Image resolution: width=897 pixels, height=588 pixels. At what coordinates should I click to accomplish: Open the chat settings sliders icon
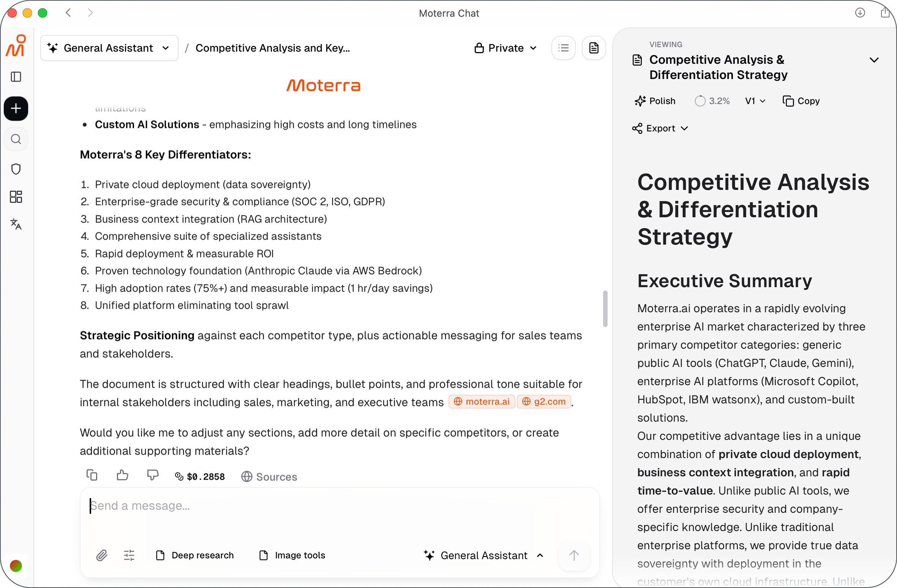tap(129, 555)
